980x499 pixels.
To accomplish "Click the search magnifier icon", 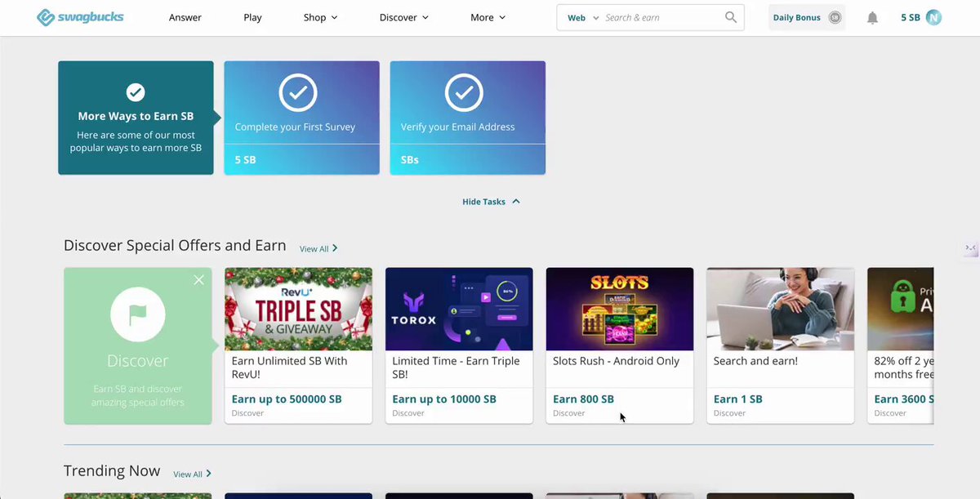I will [x=731, y=17].
